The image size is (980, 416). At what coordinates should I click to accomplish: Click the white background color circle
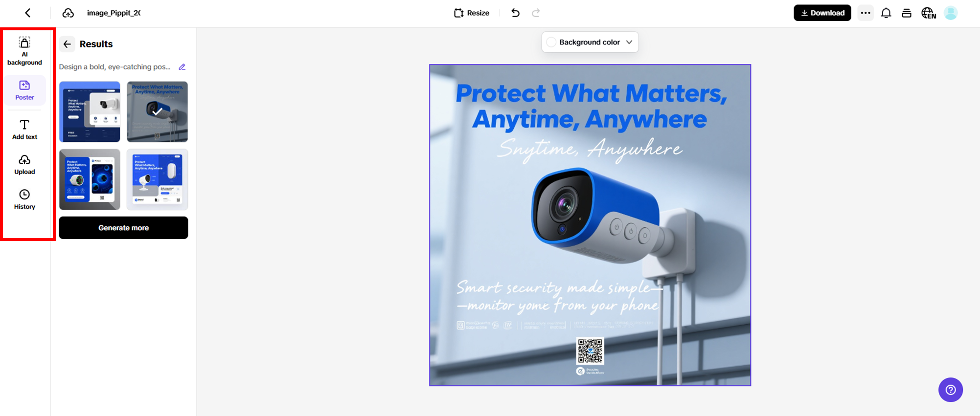[x=551, y=42]
